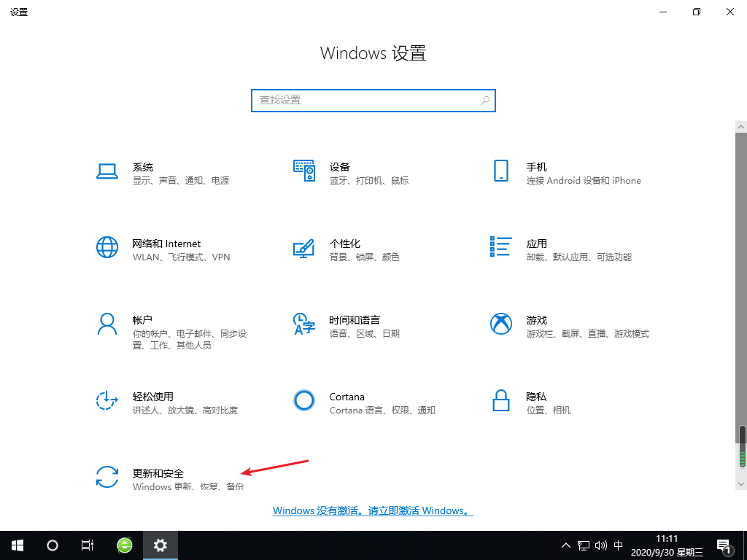Expand hidden icons in the system tray
This screenshot has width=747, height=560.
point(566,545)
